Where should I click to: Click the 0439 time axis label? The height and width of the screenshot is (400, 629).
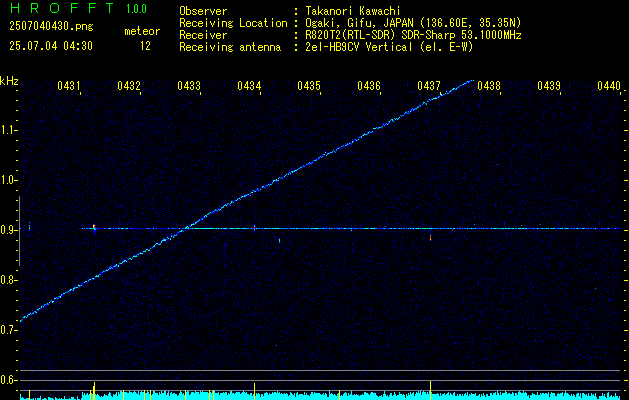pos(549,85)
